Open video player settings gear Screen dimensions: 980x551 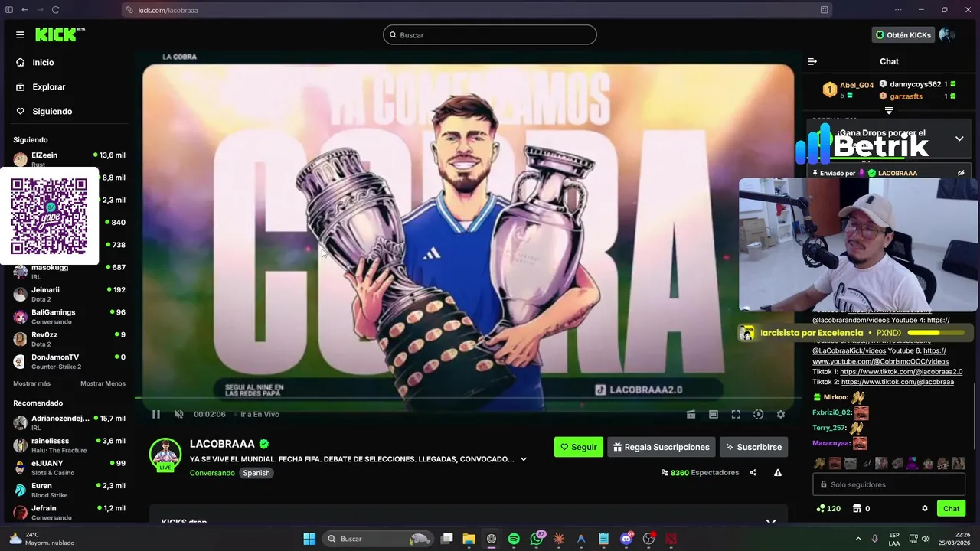tap(780, 414)
